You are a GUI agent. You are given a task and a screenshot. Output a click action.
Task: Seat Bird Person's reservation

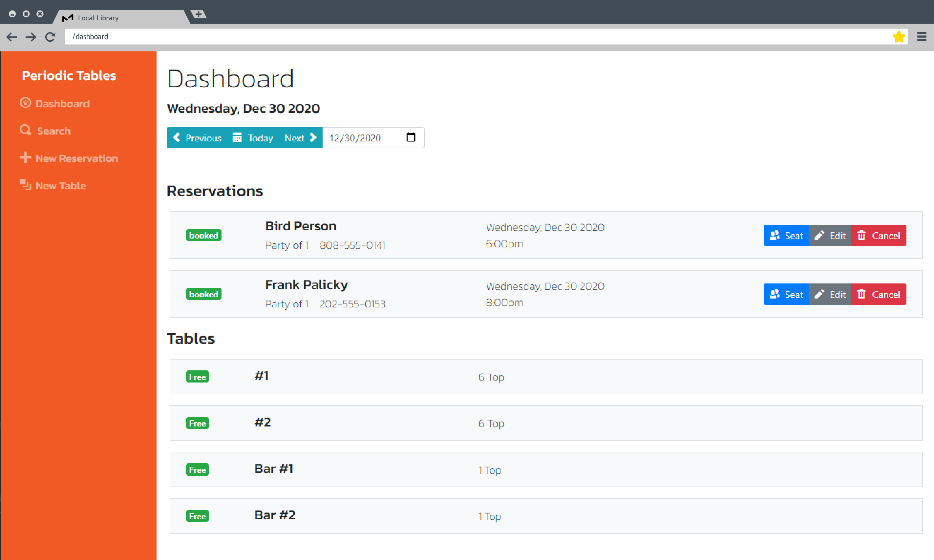786,236
